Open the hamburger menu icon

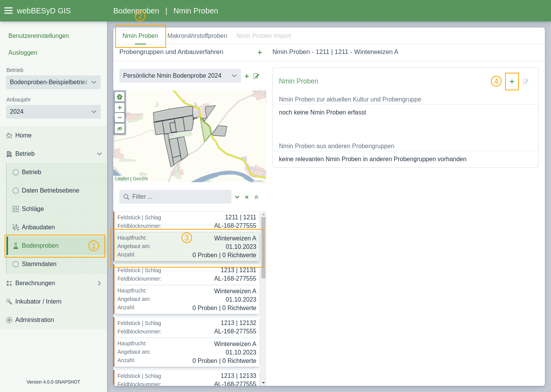[8, 11]
